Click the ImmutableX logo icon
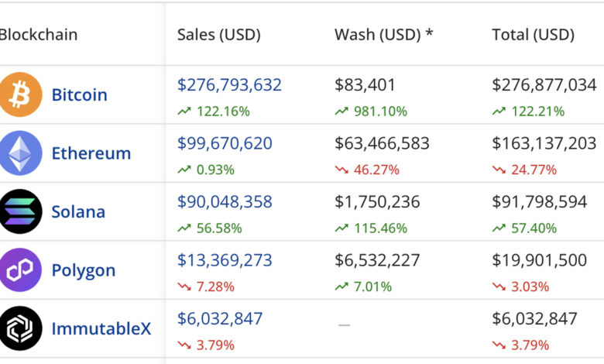 pos(21,328)
